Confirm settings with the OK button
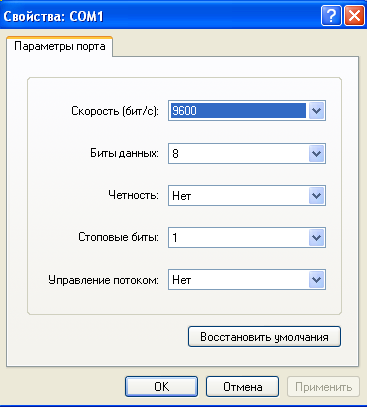The height and width of the screenshot is (407, 367). click(161, 387)
